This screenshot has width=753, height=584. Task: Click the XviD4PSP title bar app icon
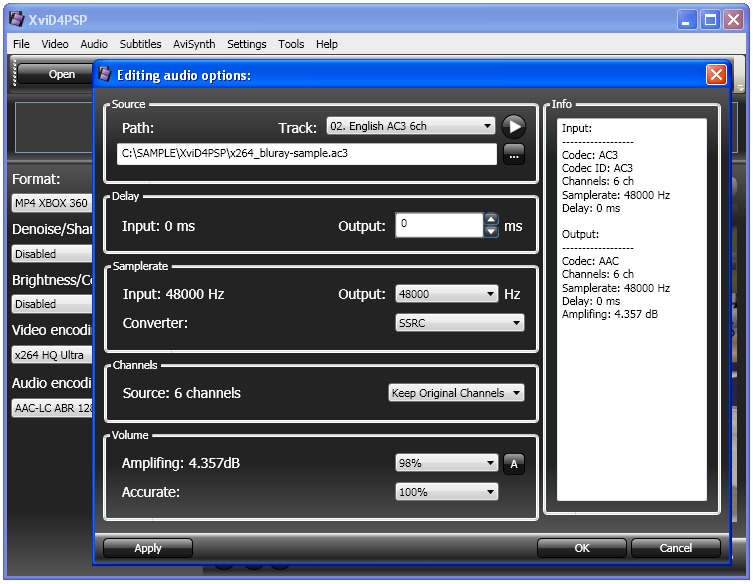tap(17, 19)
